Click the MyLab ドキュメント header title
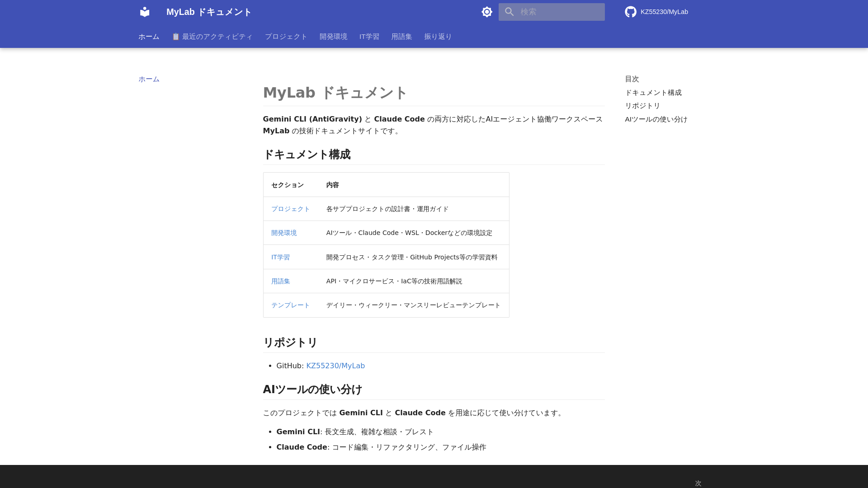The height and width of the screenshot is (488, 868). [x=209, y=12]
